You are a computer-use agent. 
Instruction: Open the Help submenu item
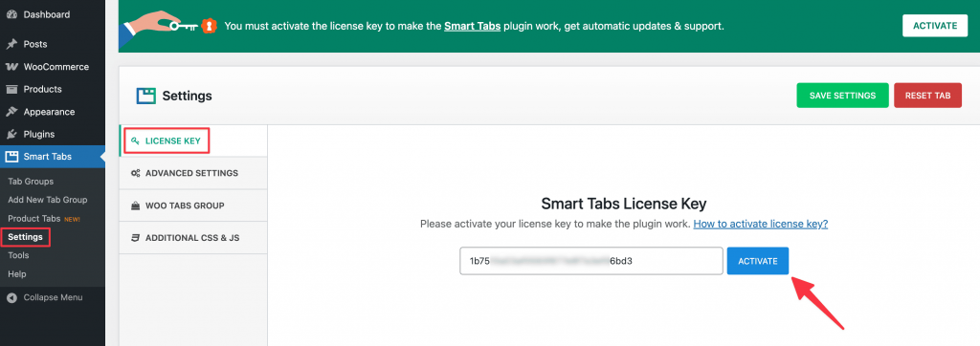[x=17, y=274]
